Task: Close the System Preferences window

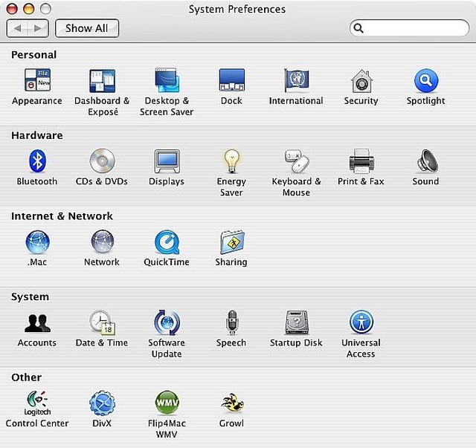Action: tap(12, 9)
